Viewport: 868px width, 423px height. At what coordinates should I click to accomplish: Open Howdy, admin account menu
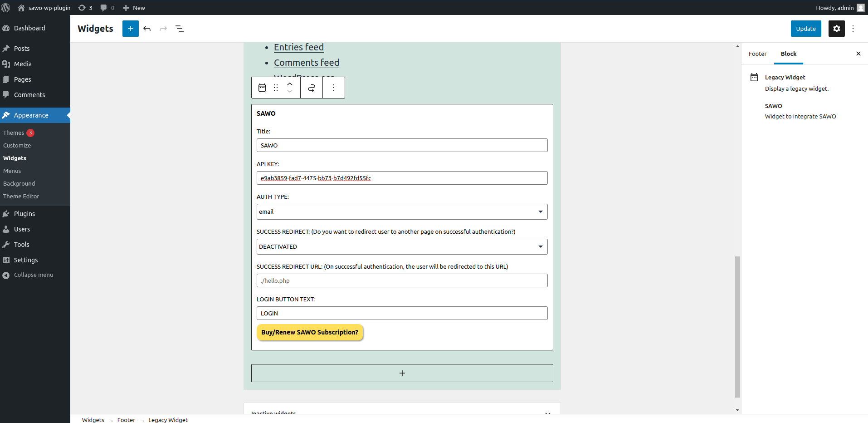[x=840, y=8]
